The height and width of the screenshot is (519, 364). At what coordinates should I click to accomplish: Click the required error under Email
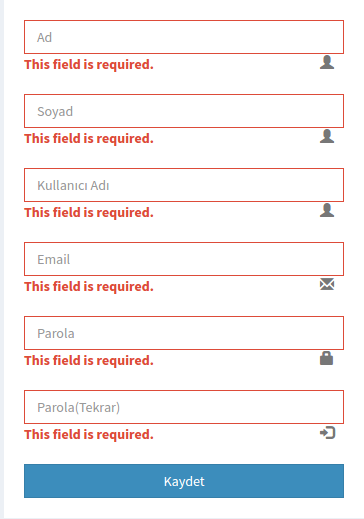(x=89, y=287)
